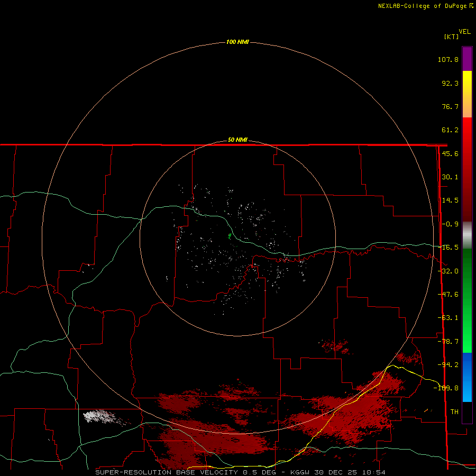Click the 107.8 velocity scale value
The height and width of the screenshot is (476, 476).
tap(448, 59)
